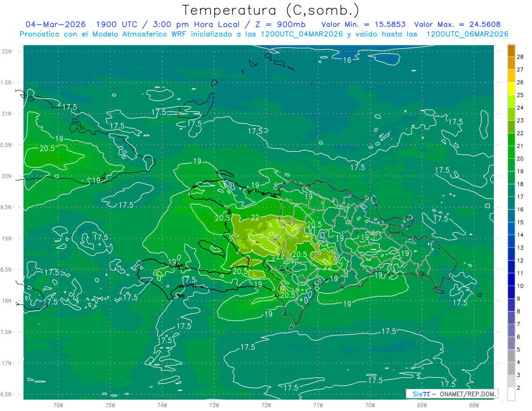Click the 74W longitude axis label
Viewport: 532px width, 411px height.
(x=162, y=405)
